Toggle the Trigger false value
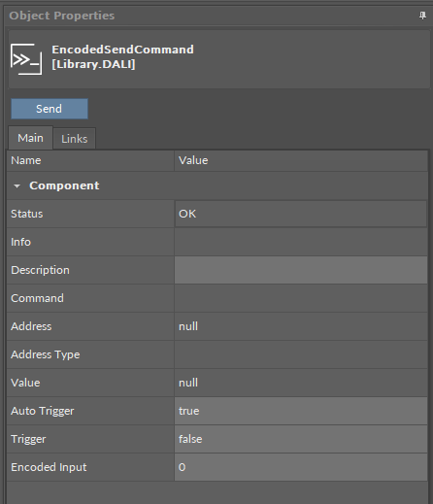The image size is (433, 504). pyautogui.click(x=301, y=439)
